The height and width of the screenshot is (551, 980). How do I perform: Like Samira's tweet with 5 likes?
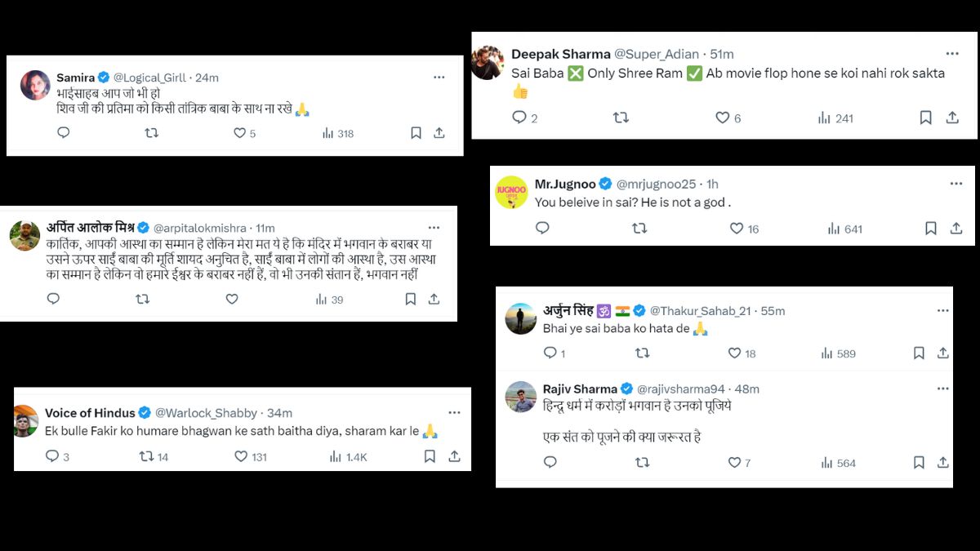click(239, 133)
